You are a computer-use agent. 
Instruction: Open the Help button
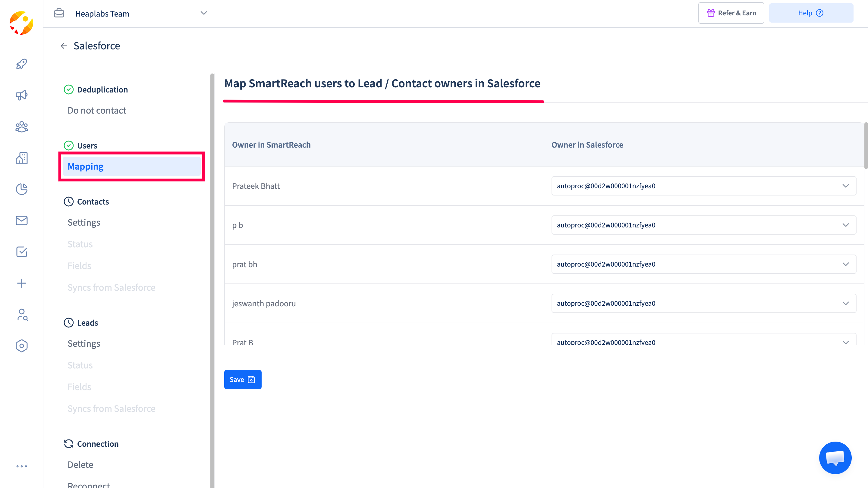tap(811, 13)
